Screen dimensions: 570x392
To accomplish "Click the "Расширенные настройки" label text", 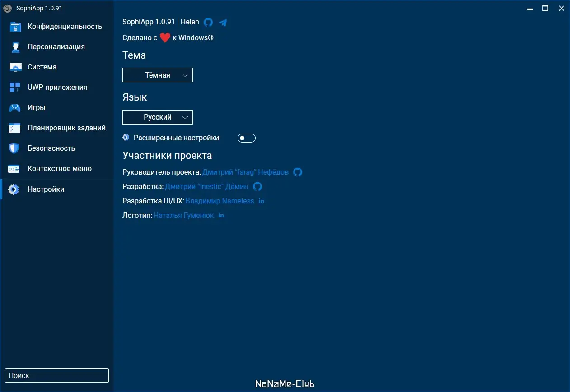I will click(x=176, y=138).
